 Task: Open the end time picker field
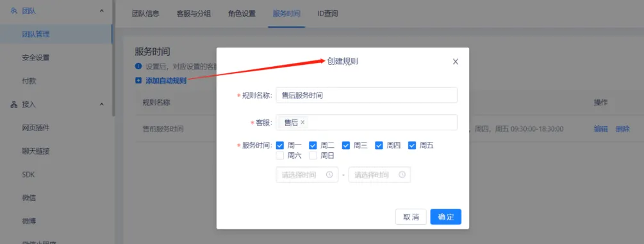click(379, 175)
